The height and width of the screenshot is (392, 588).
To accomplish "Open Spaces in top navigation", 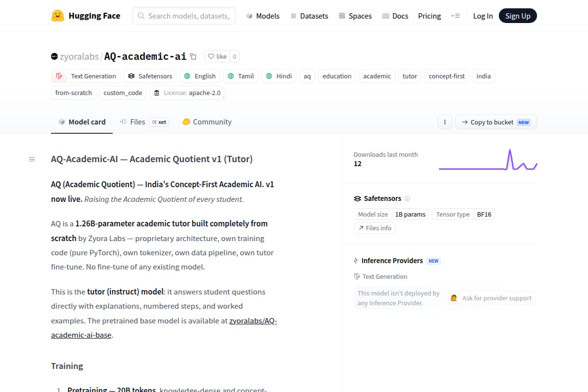I will coord(355,16).
